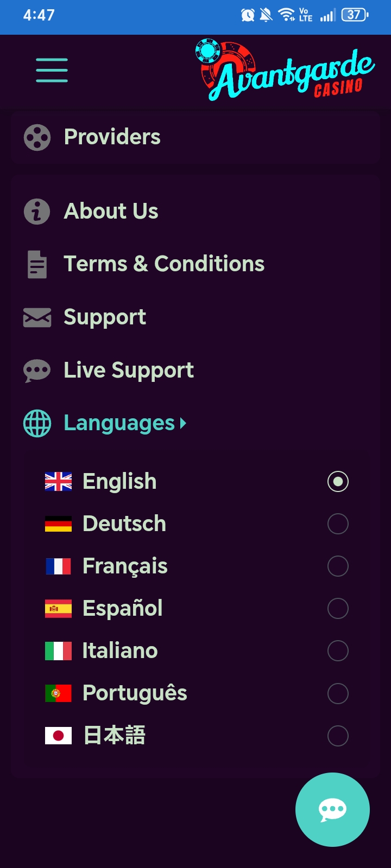Viewport: 391px width, 868px height.
Task: Select the Français radio button
Action: [338, 566]
